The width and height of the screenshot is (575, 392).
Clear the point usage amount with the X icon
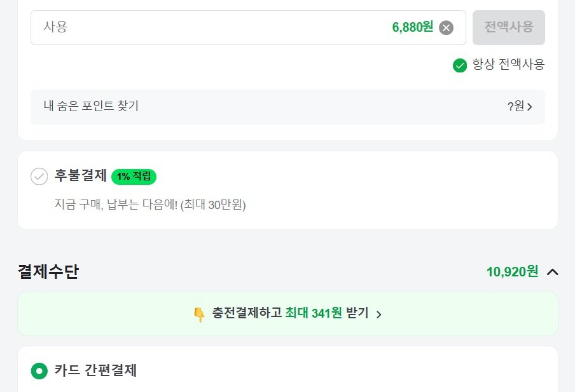coord(447,27)
